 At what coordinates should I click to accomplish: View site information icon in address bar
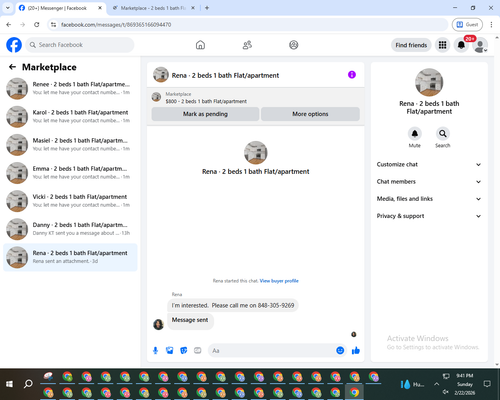53,25
